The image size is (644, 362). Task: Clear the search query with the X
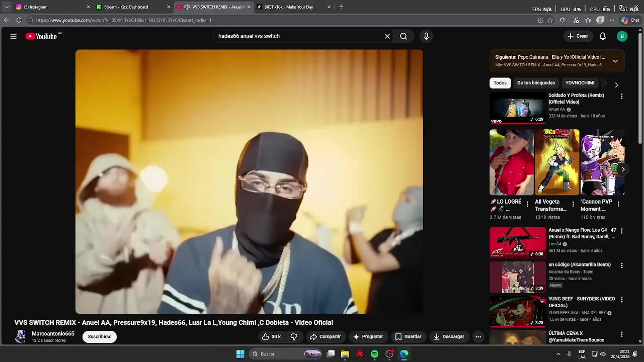pos(387,36)
